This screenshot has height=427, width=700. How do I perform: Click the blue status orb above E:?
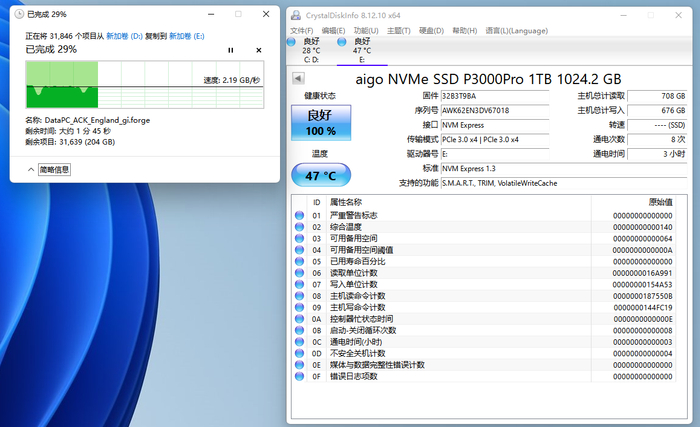tap(342, 42)
